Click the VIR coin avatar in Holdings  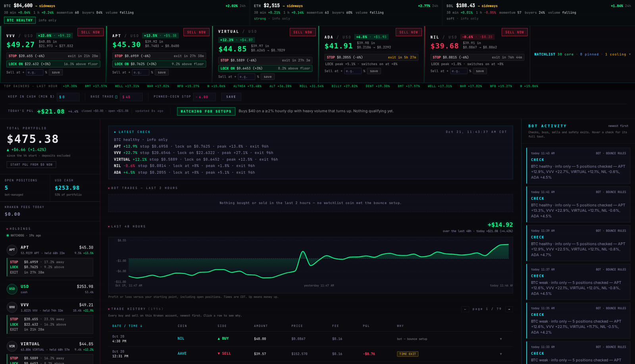click(12, 346)
